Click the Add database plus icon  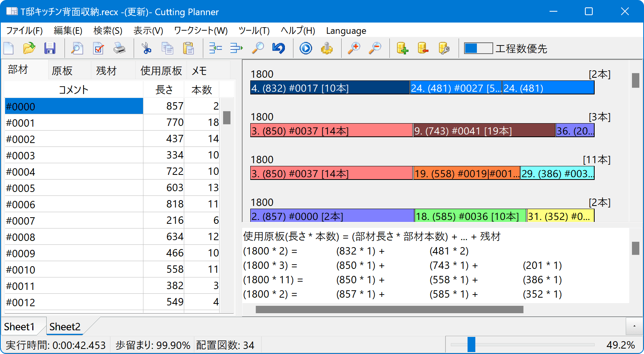pyautogui.click(x=402, y=49)
